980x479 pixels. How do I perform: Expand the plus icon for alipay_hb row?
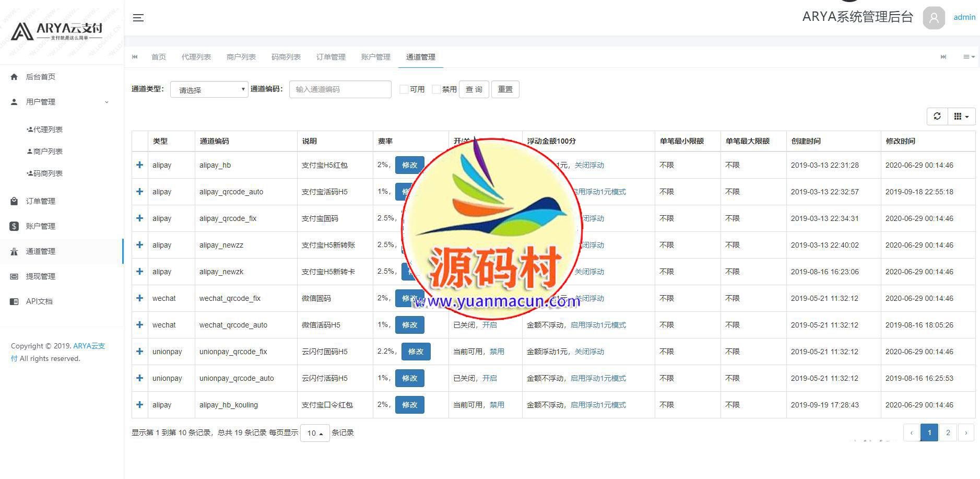139,165
